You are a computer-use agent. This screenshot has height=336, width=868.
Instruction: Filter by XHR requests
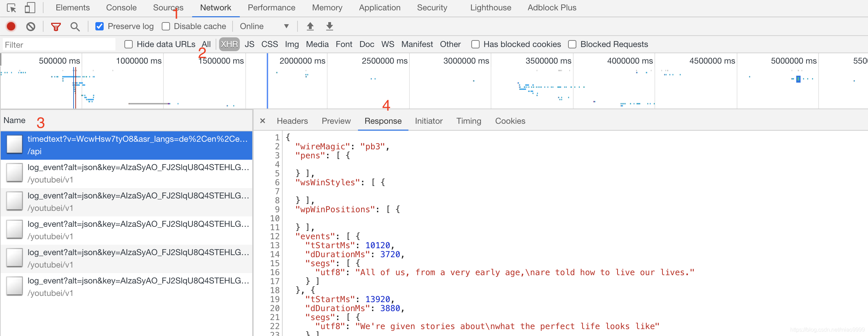coord(229,44)
